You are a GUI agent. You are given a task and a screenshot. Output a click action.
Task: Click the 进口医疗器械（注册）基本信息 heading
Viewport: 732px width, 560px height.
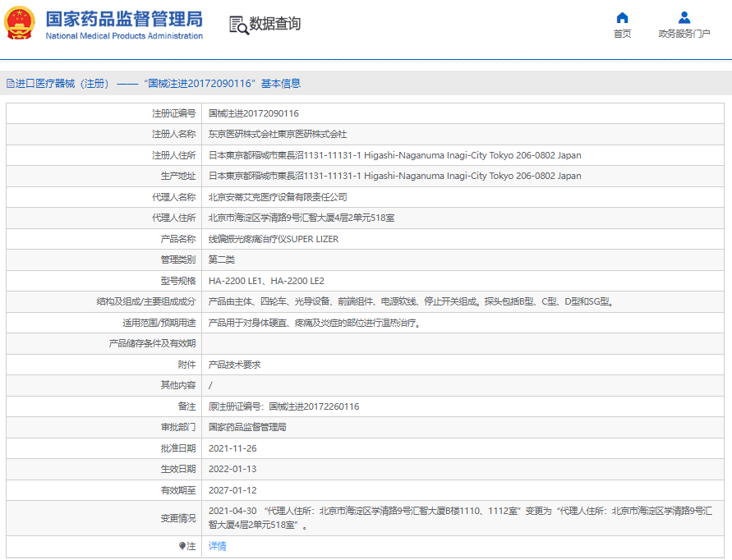(x=154, y=84)
